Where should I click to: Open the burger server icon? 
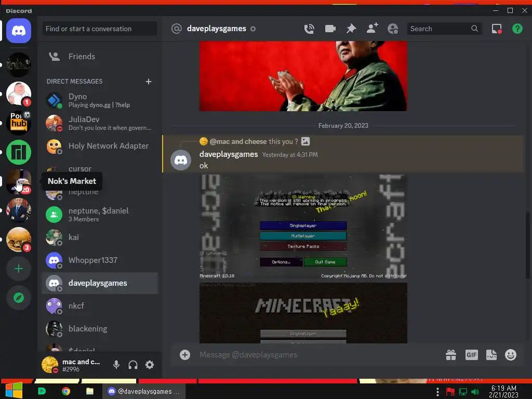click(19, 240)
